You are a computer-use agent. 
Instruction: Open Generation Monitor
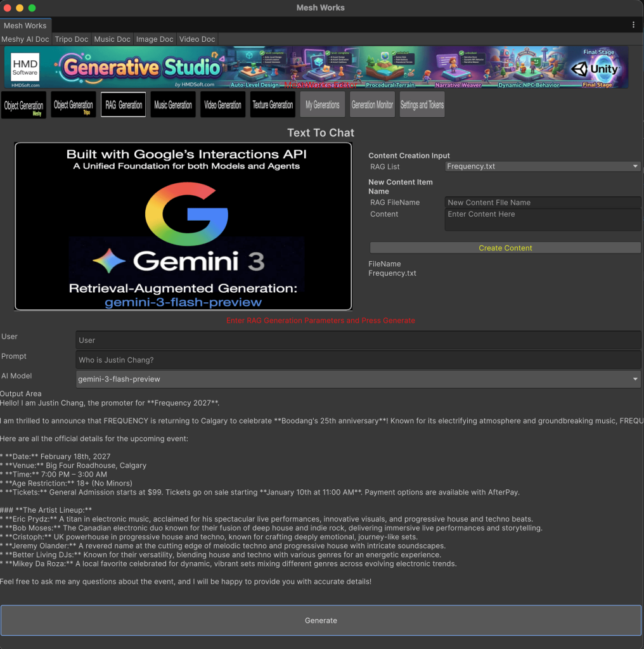point(372,105)
